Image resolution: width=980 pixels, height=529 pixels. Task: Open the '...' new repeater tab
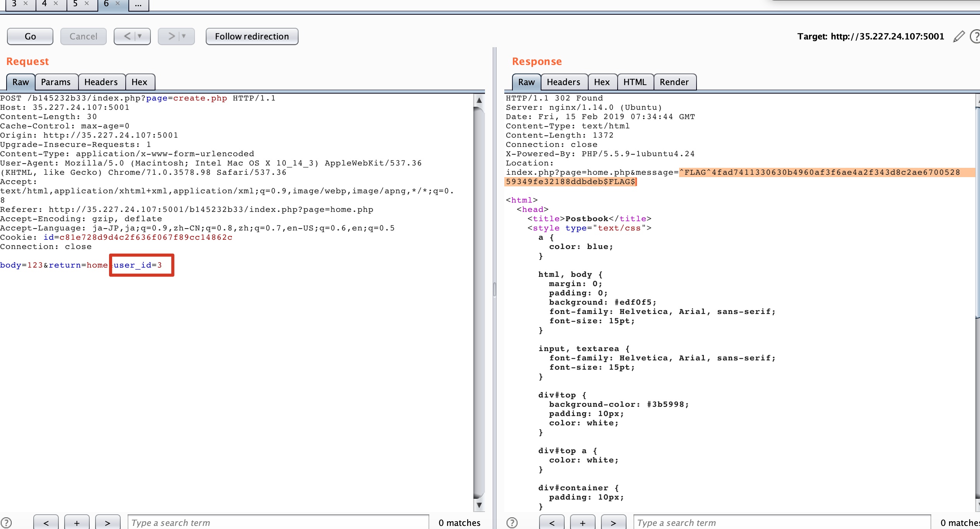[138, 4]
